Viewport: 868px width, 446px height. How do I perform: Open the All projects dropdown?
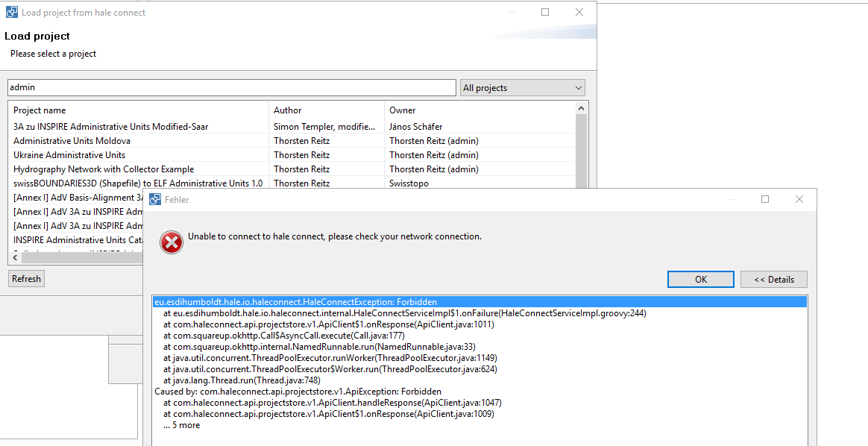tap(522, 87)
